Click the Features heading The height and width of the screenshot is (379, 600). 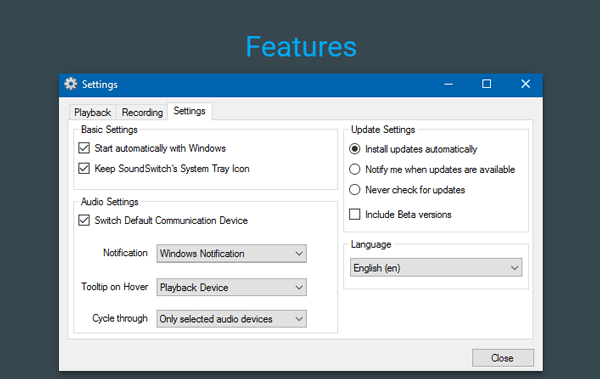301,47
